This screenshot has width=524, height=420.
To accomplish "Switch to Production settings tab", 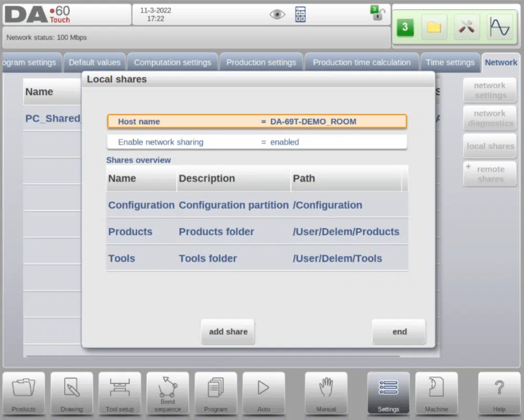I will coord(261,62).
